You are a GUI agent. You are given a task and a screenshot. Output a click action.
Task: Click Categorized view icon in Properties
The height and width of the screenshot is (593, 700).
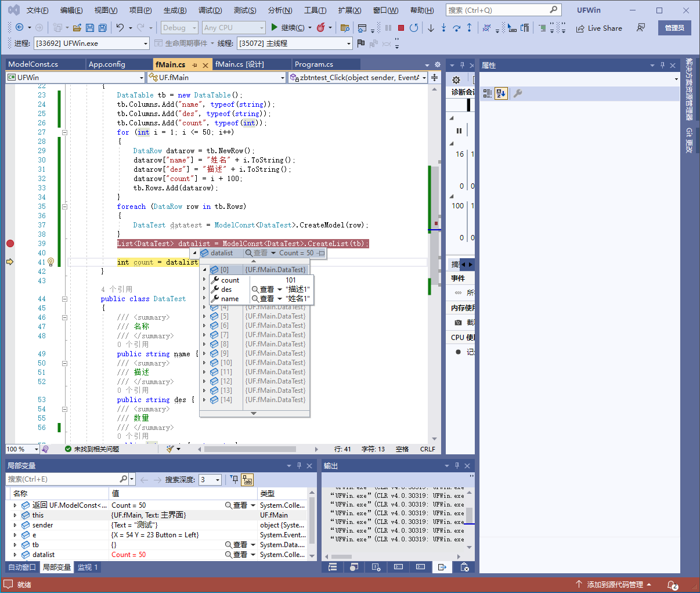tap(488, 93)
